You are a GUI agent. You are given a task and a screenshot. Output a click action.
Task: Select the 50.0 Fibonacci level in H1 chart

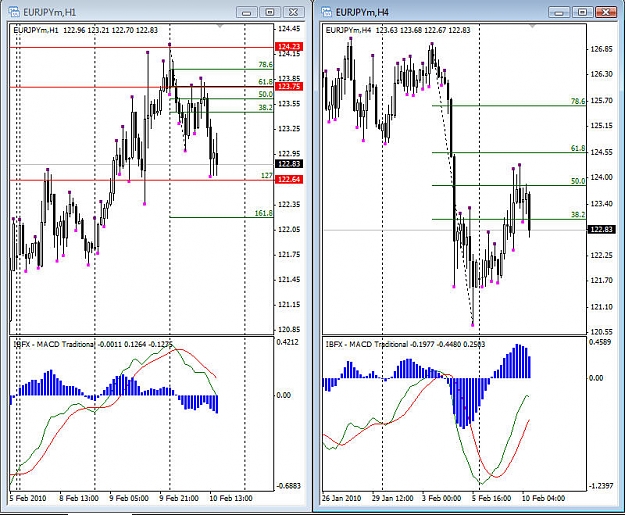point(265,94)
